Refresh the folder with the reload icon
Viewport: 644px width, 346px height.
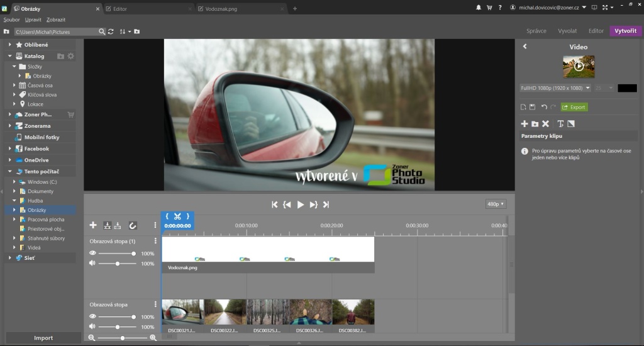111,31
